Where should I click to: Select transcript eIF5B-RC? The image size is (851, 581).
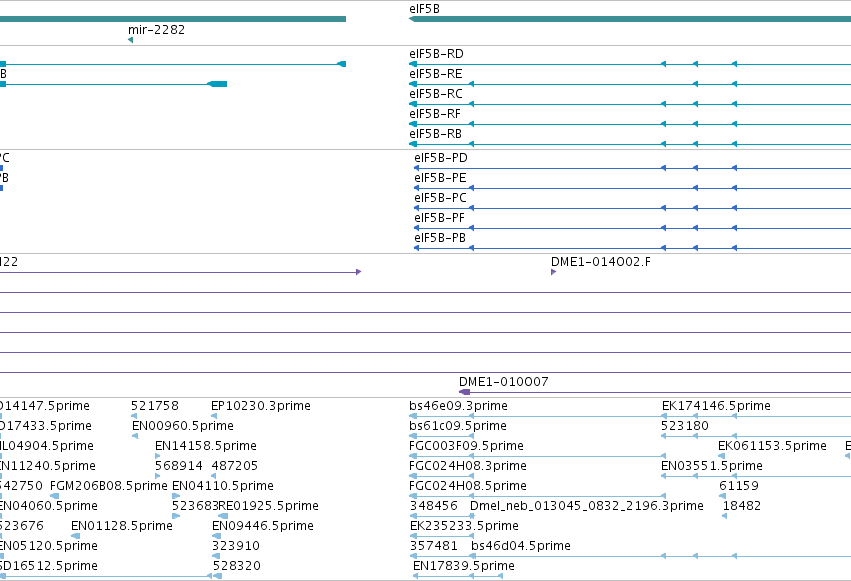(436, 94)
